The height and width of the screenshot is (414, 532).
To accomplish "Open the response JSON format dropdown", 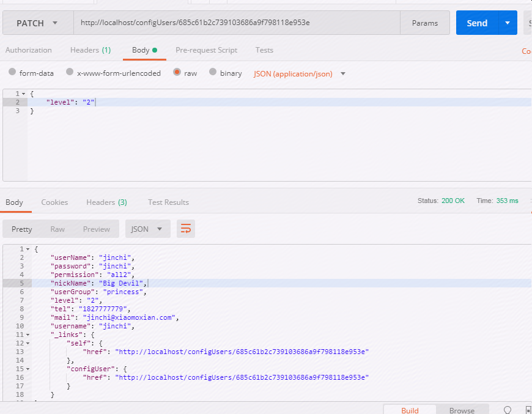I will click(x=148, y=229).
